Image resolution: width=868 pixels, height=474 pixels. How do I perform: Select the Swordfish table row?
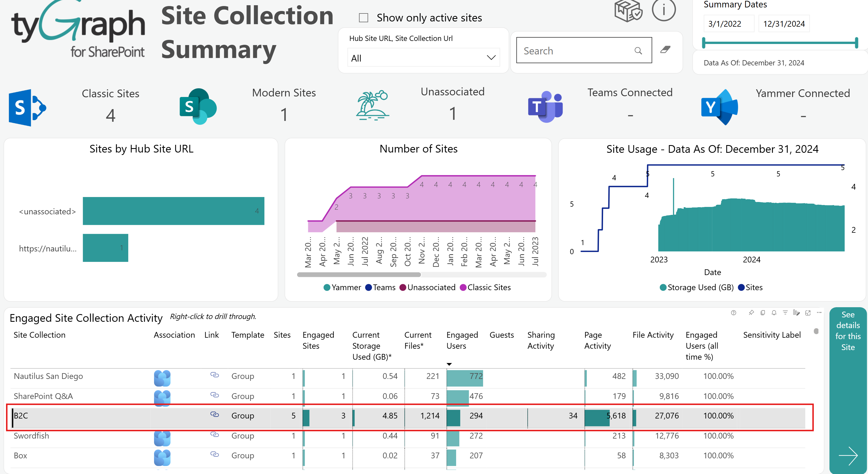coord(408,436)
